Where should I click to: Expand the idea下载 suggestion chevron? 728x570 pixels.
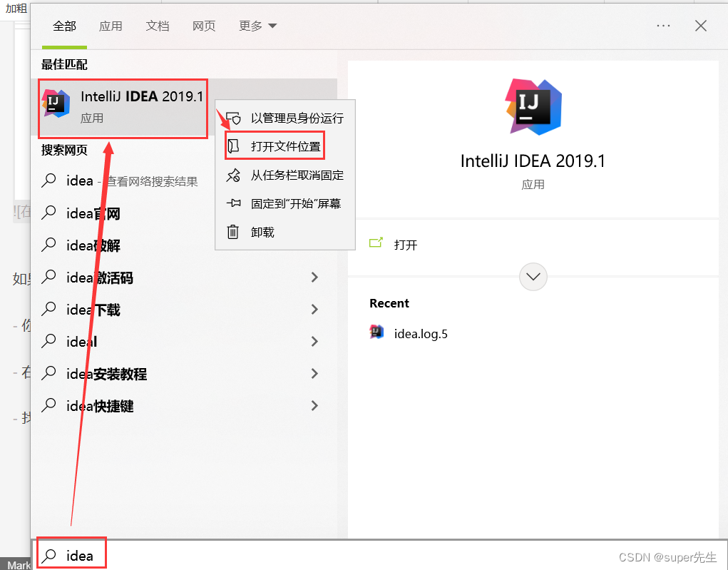pyautogui.click(x=314, y=310)
